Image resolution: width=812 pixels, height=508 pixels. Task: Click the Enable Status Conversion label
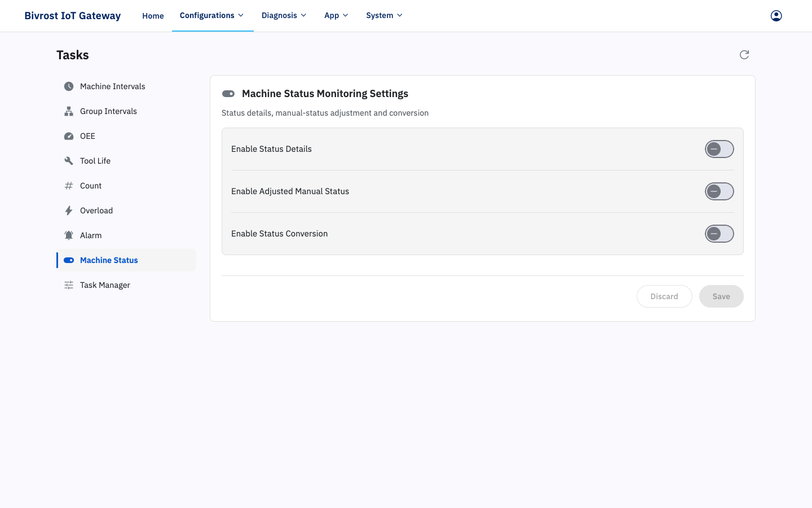click(x=279, y=234)
